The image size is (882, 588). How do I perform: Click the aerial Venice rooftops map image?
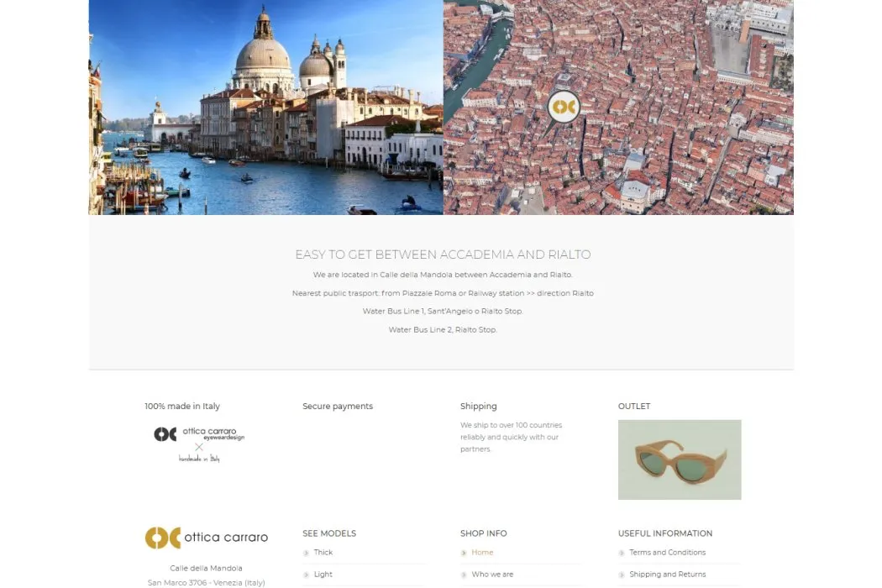pyautogui.click(x=619, y=107)
